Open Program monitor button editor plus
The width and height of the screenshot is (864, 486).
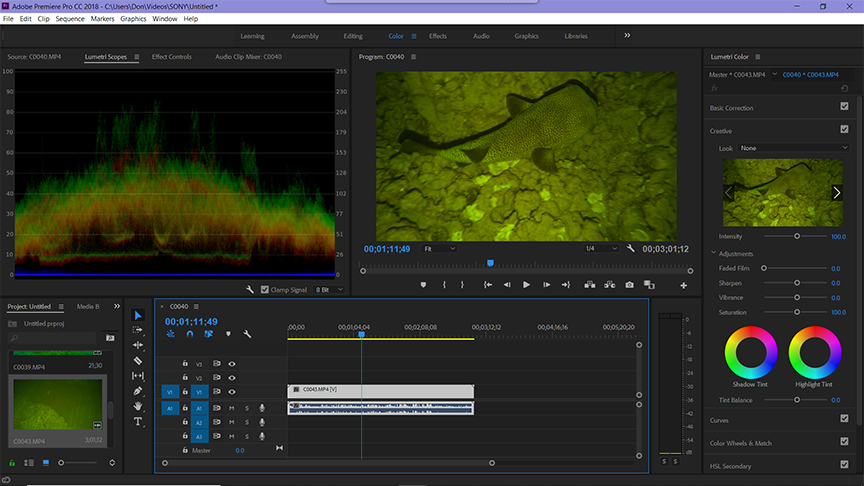pos(683,285)
